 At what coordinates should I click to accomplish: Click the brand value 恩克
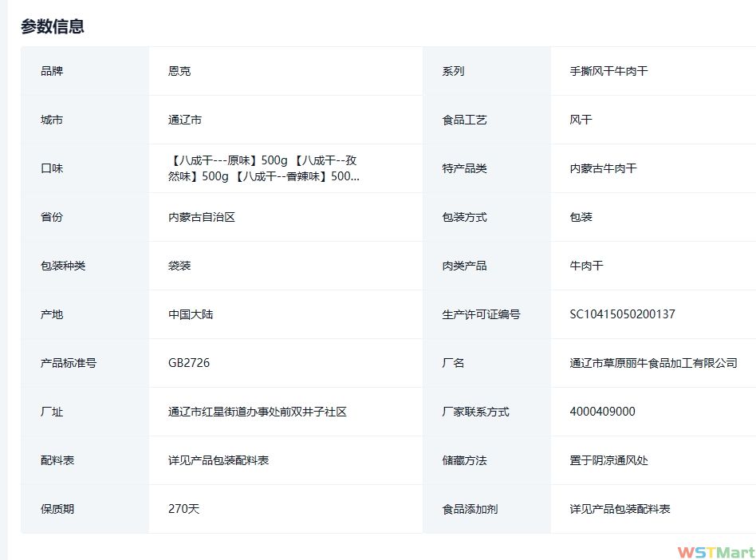pyautogui.click(x=179, y=71)
